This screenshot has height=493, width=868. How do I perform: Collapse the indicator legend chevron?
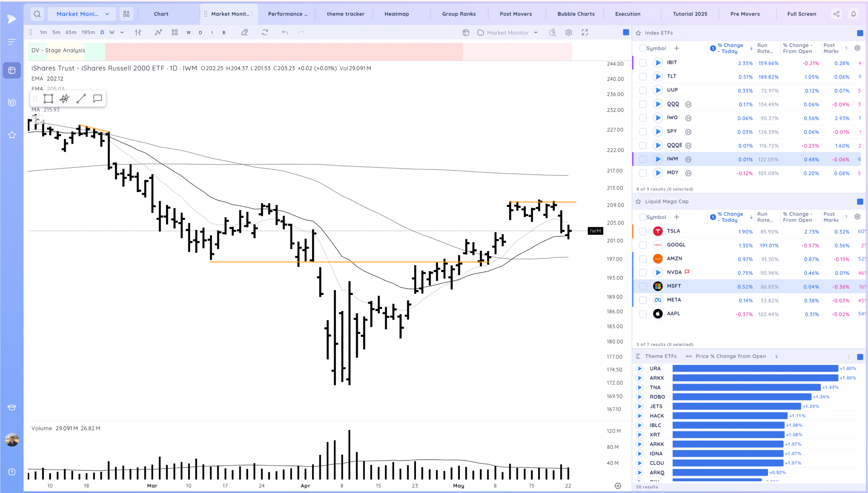[x=38, y=120]
